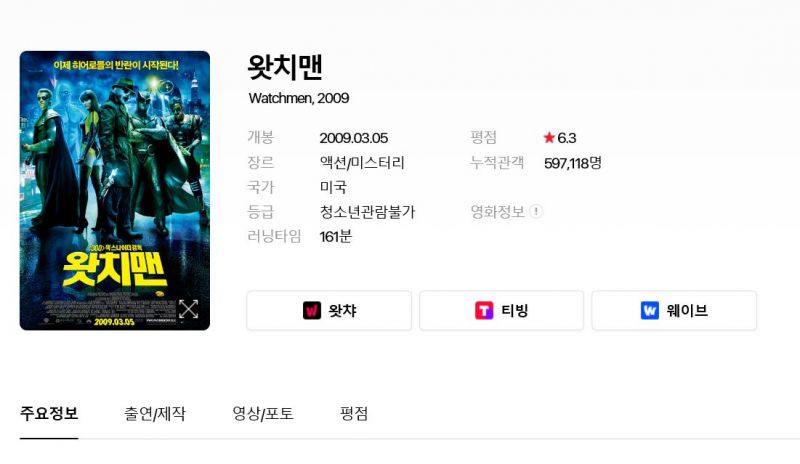Switch to the 출연/제작 tab
Screen dimensions: 800x464
[x=155, y=413]
